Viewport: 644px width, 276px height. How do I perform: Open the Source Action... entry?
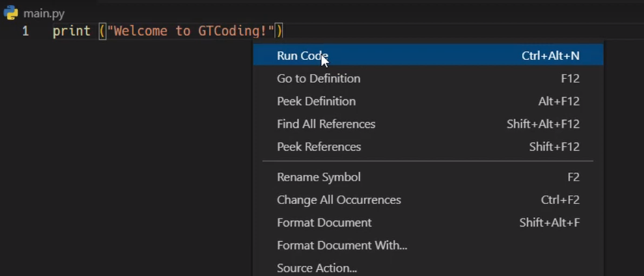(428, 268)
